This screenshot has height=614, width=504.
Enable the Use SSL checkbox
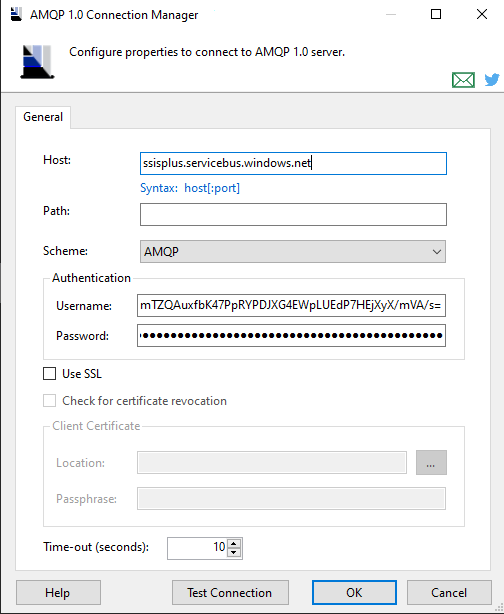[49, 374]
